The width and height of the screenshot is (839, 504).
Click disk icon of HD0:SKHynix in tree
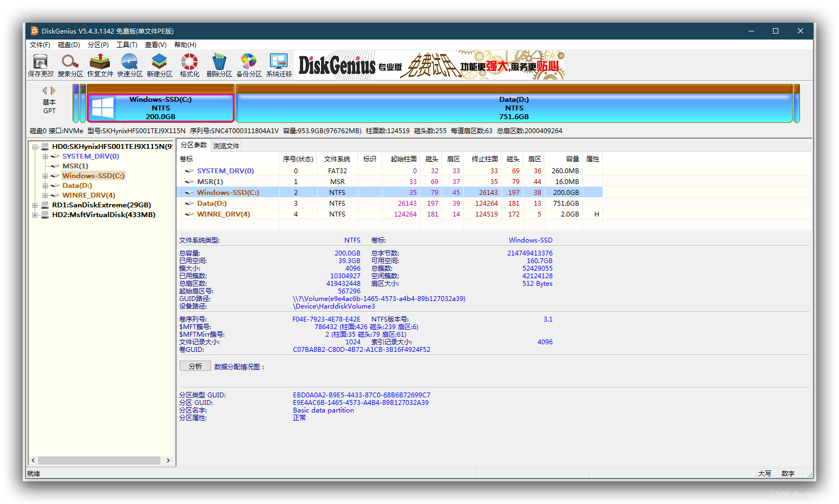45,146
